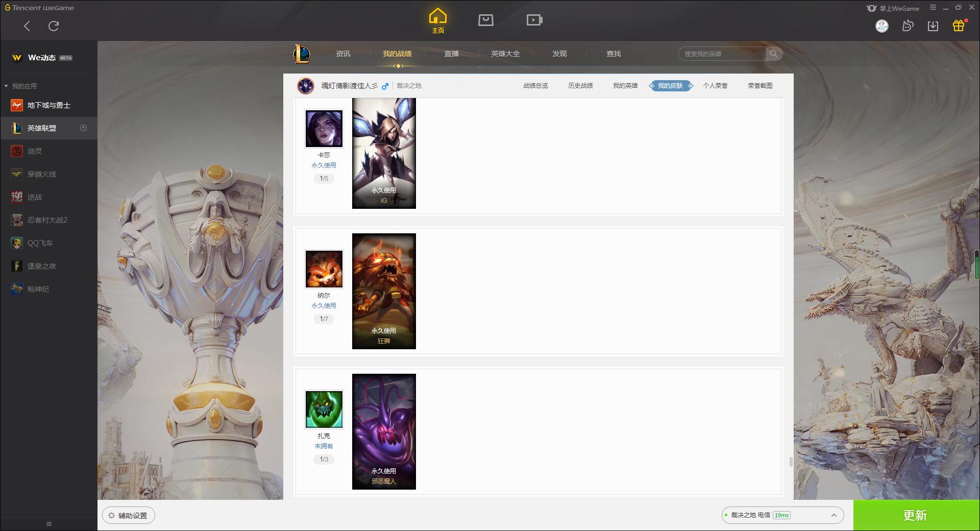Open the 英雄大全 tab
980x531 pixels.
click(505, 54)
